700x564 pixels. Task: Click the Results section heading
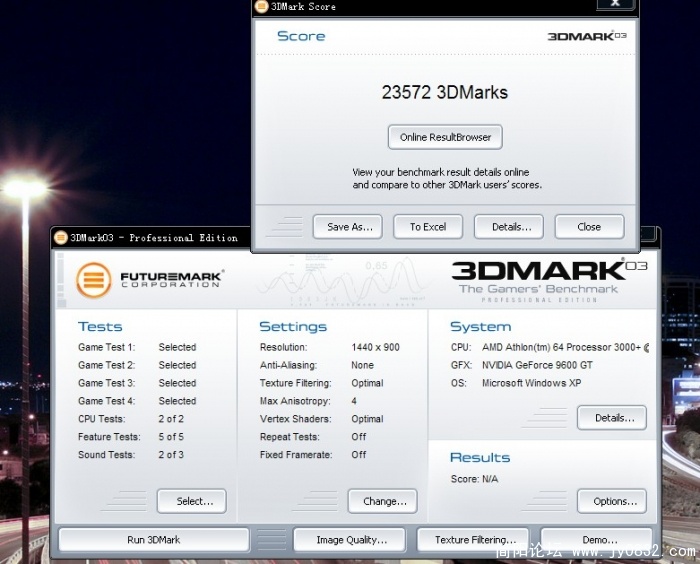click(x=480, y=457)
